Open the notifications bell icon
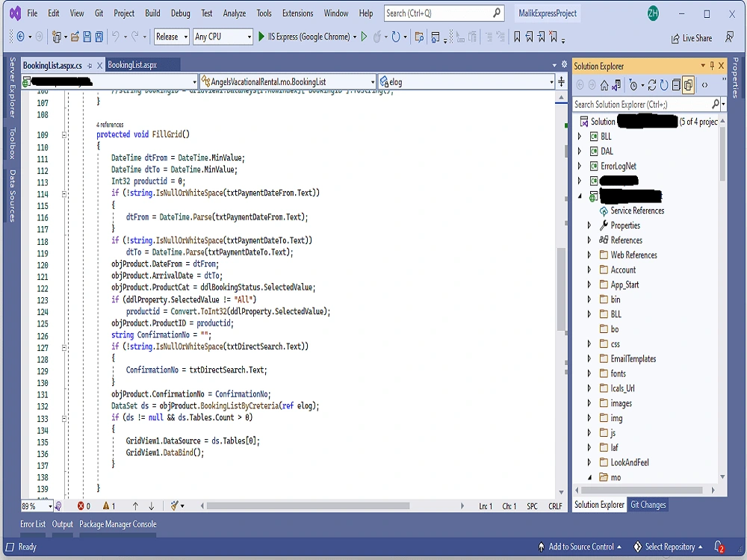 click(719, 547)
